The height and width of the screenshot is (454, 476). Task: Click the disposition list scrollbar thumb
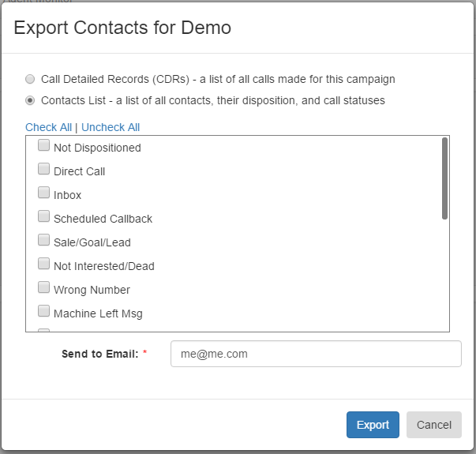(x=444, y=178)
